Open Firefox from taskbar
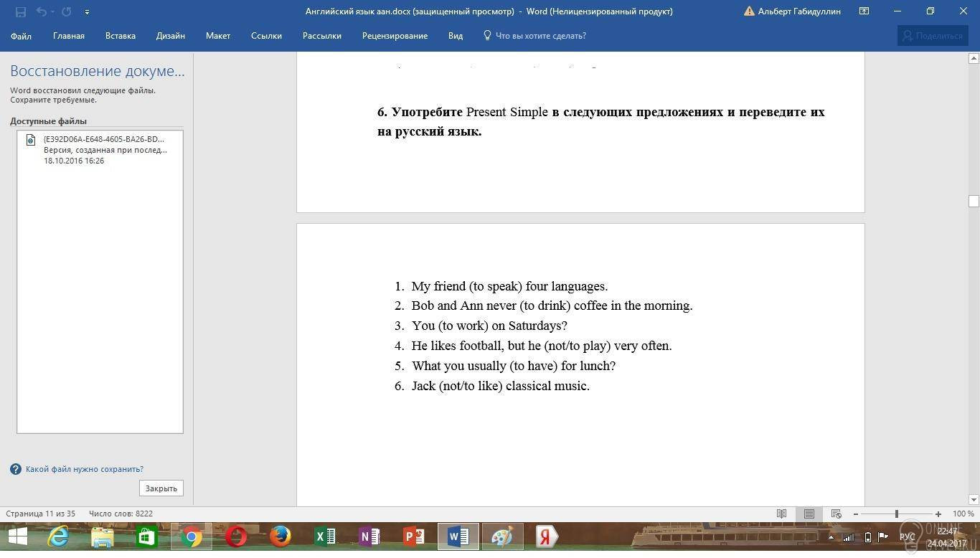Screen dimensions: 980x558 pos(280,536)
